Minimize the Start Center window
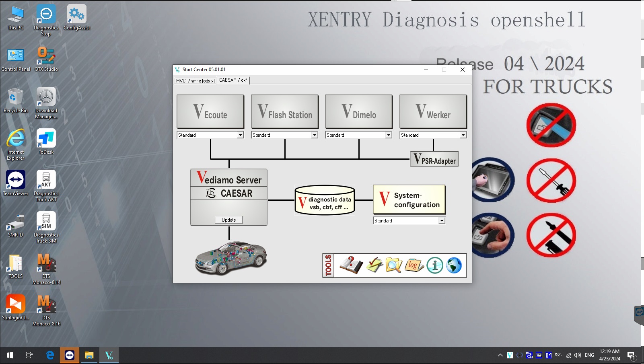Image resolution: width=644 pixels, height=364 pixels. [426, 70]
